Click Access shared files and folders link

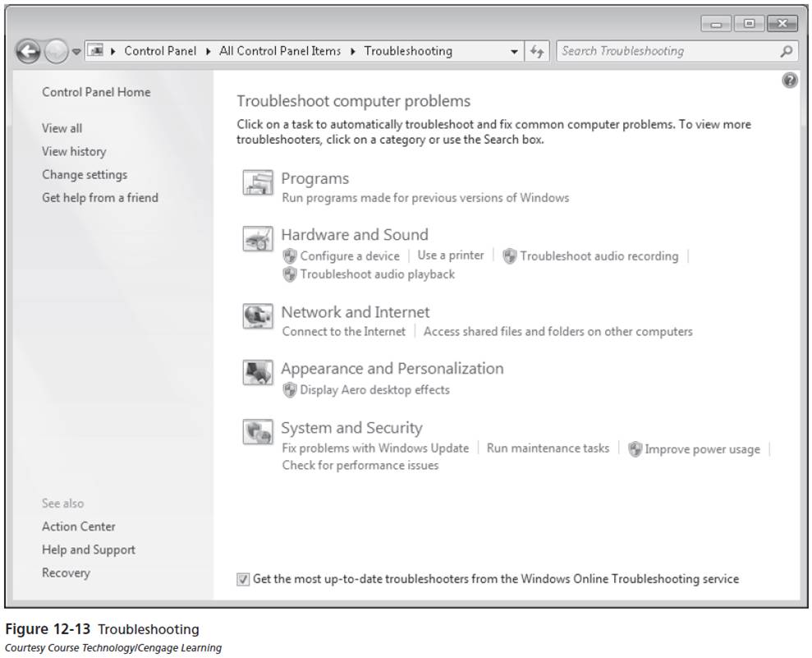pos(557,332)
